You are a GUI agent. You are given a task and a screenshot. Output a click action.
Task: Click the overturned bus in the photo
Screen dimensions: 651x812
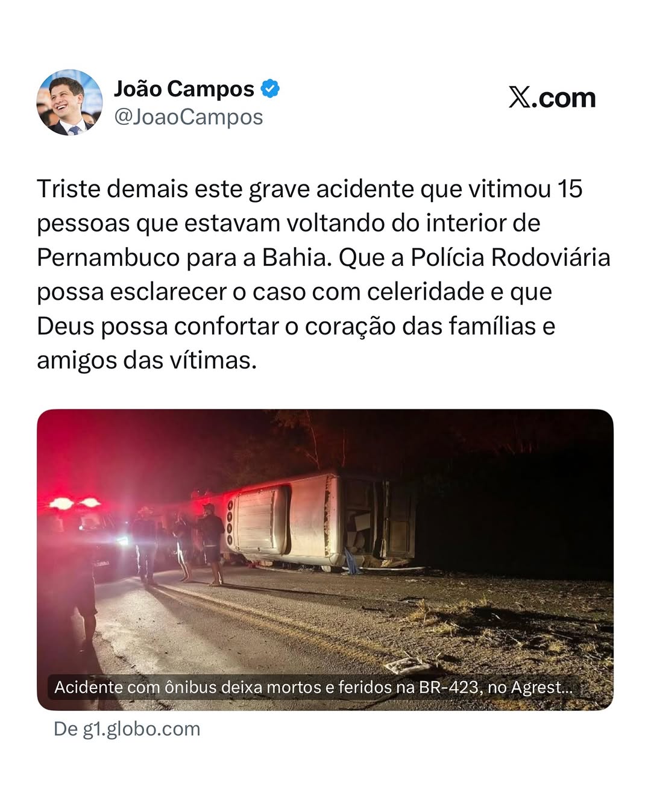(x=319, y=521)
